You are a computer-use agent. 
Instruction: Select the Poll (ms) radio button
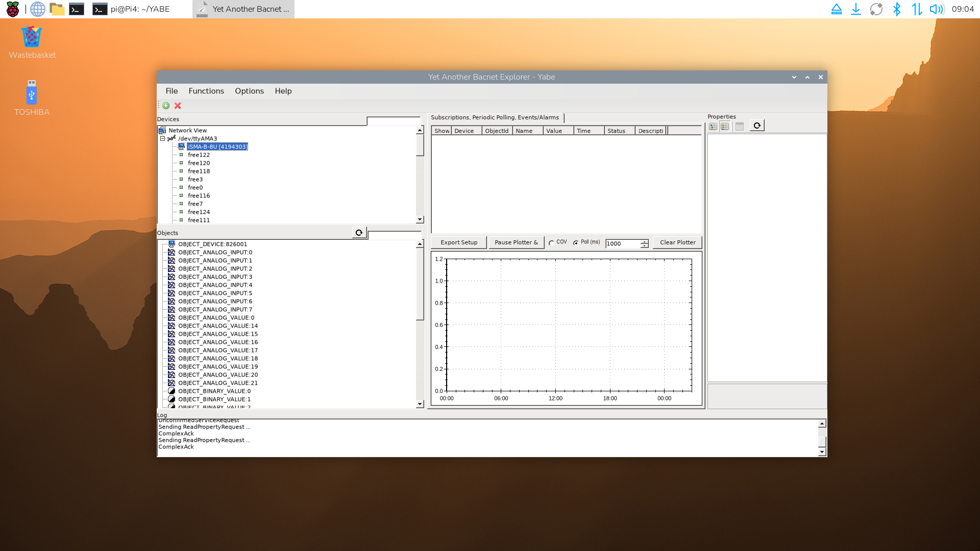(x=576, y=243)
